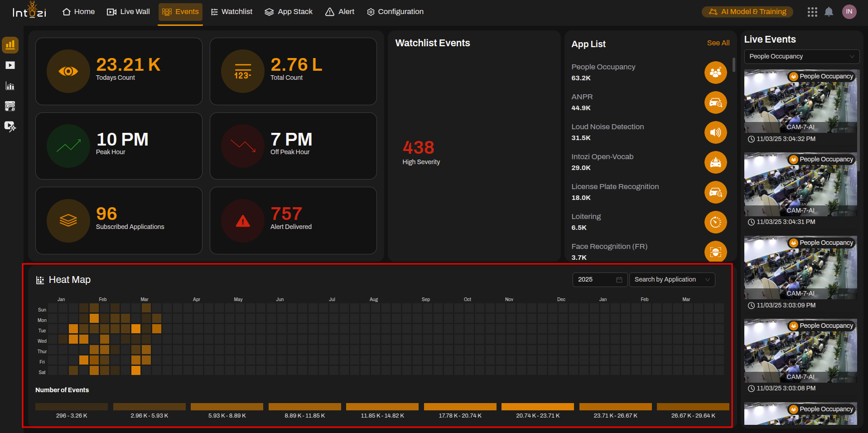
Task: Open the 2025 year picker in Heat Map
Action: tap(599, 279)
